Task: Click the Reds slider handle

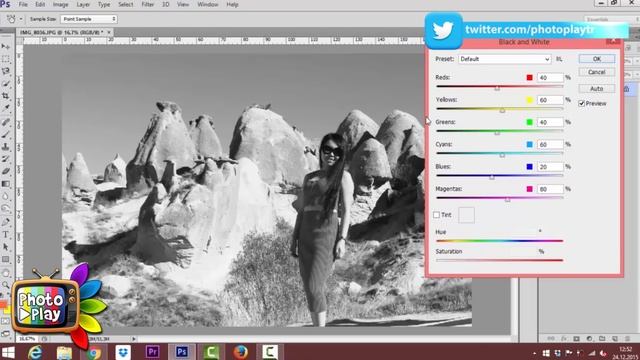Action: (497, 88)
